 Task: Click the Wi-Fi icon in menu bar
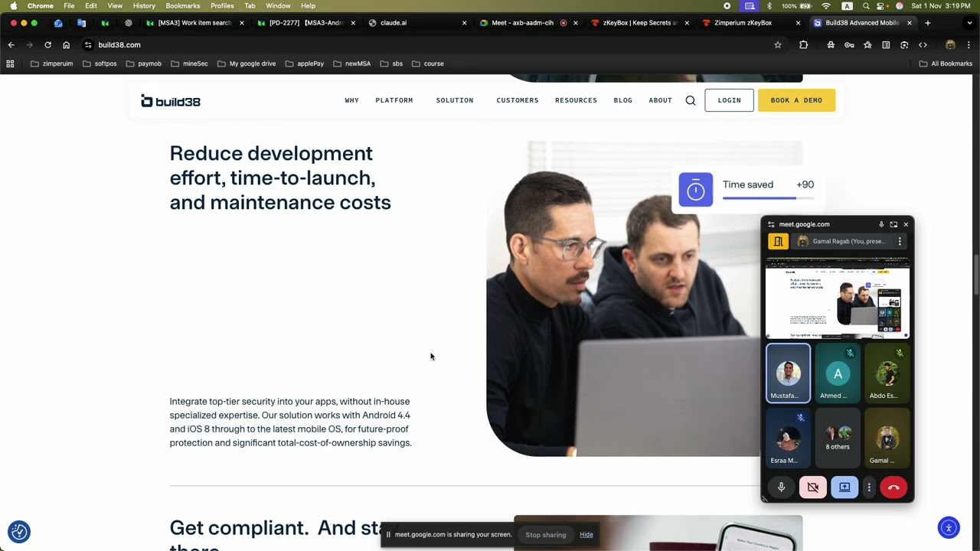[826, 5]
